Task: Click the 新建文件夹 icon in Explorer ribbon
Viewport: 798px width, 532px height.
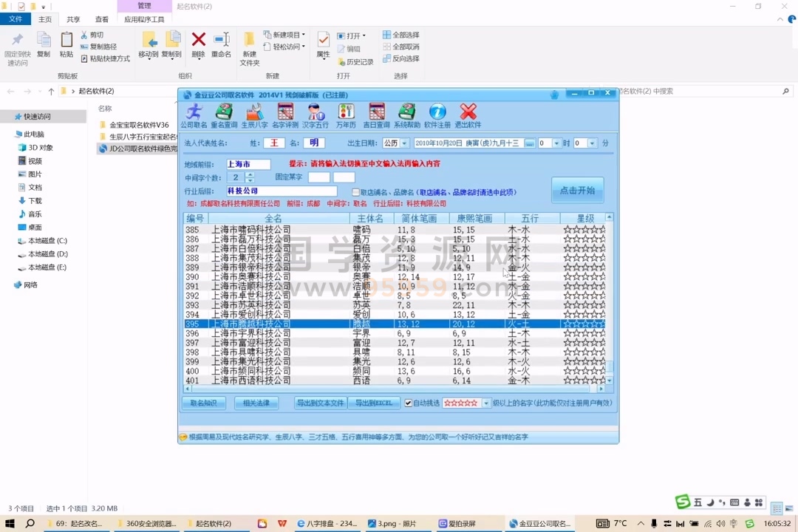Action: [x=250, y=50]
